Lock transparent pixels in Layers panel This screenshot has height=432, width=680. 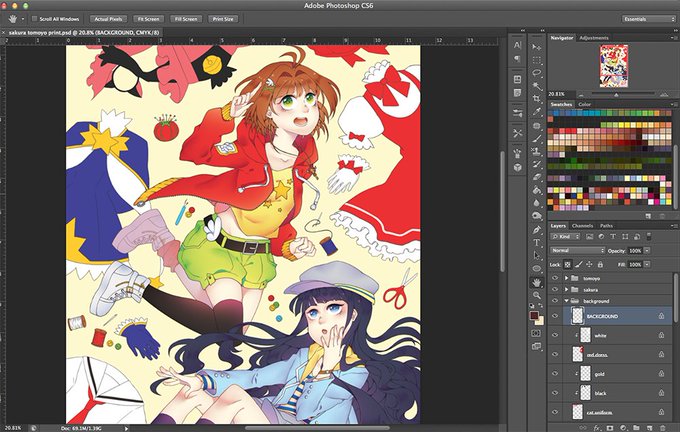pos(567,264)
